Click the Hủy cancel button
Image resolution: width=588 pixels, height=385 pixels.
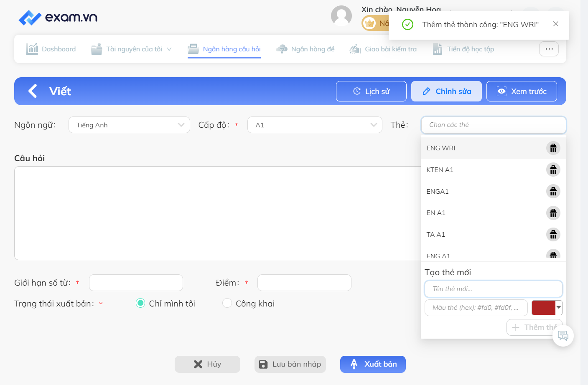[207, 364]
